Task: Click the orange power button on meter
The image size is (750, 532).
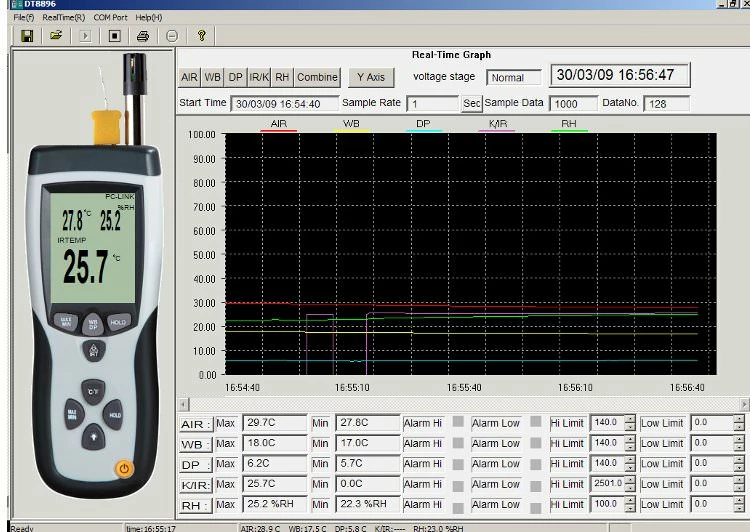Action: 124,467
